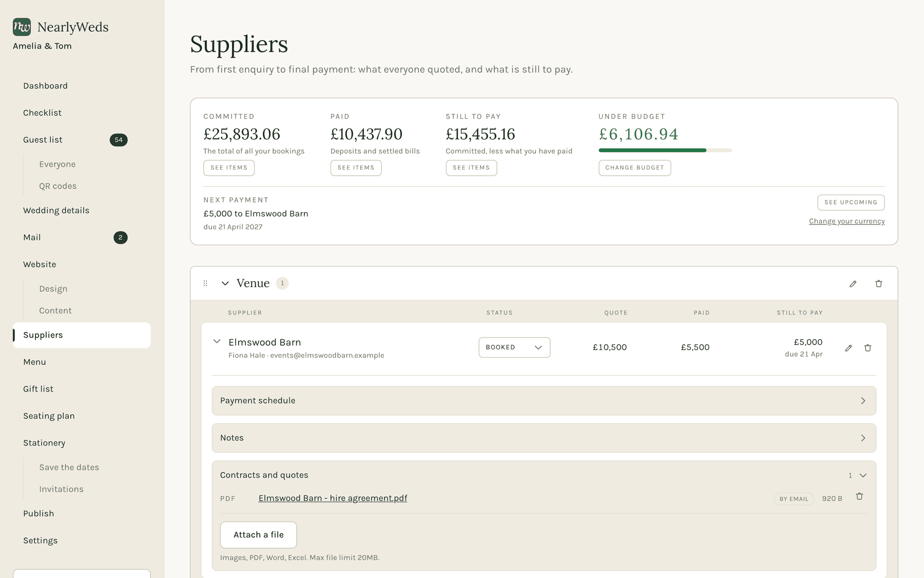This screenshot has width=924, height=578.
Task: Collapse Contracts and quotes section
Action: click(544, 475)
